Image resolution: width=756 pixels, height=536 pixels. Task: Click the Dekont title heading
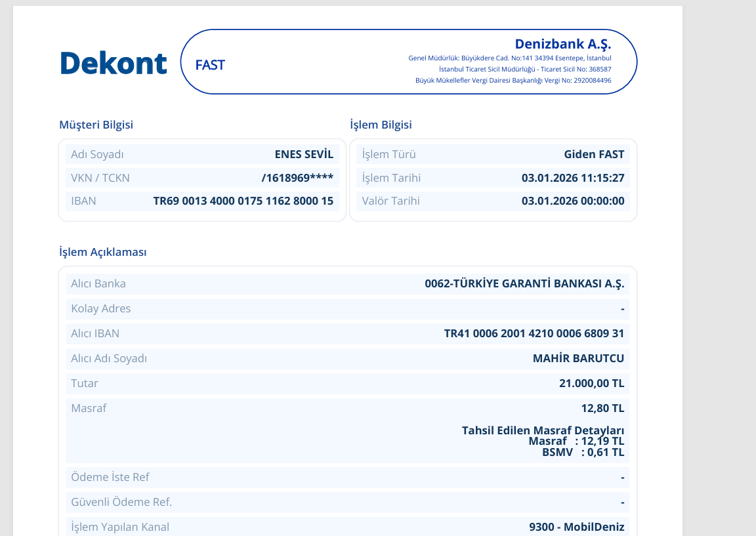tap(114, 63)
